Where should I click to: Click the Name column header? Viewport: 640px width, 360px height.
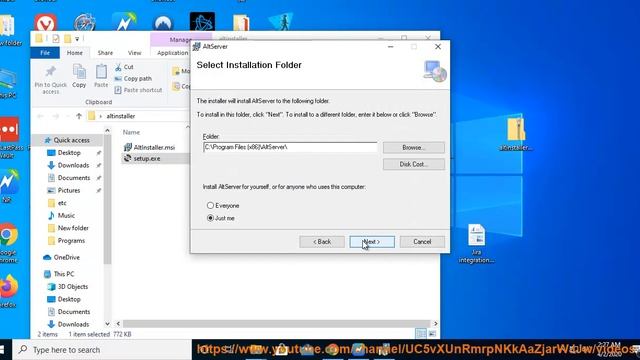pyautogui.click(x=131, y=132)
